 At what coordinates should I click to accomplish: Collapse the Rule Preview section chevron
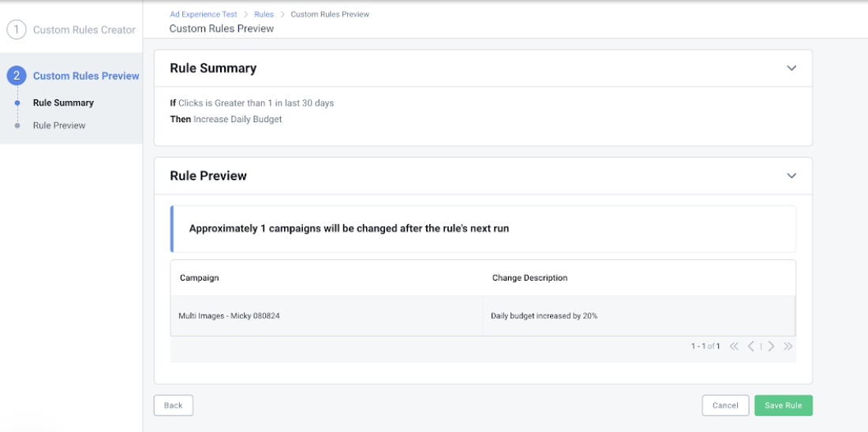click(x=791, y=175)
